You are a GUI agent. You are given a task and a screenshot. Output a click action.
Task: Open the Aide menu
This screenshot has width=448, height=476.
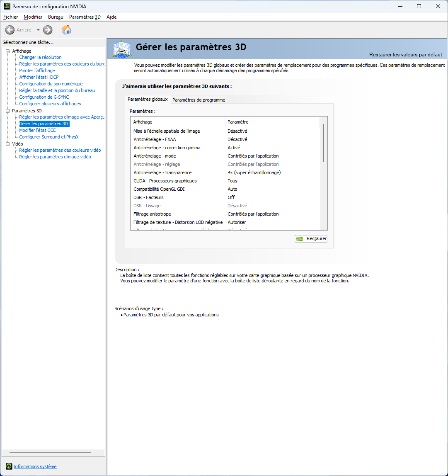tap(111, 17)
